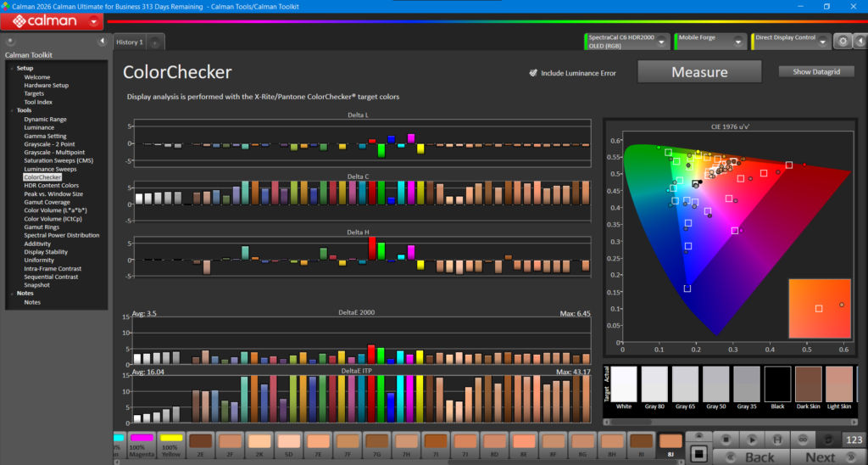Open the Calman main menu dropdown arrow
The height and width of the screenshot is (465, 868).
94,21
